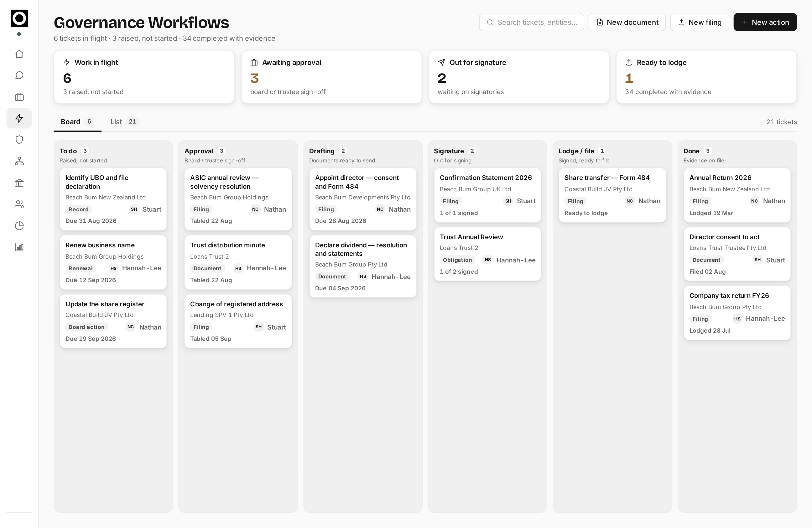Viewport: 812px width, 528px height.
Task: Click the HS avatar on Trust distribution minute card
Action: [238, 268]
